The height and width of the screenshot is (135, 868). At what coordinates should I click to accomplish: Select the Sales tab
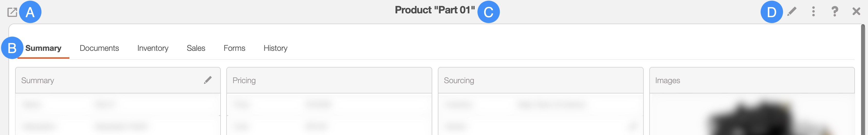pyautogui.click(x=196, y=48)
